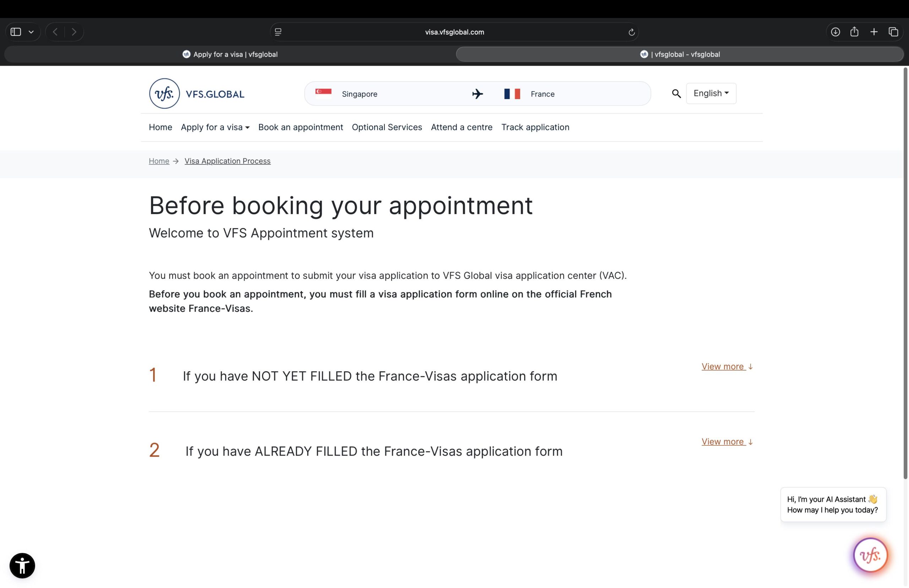Image resolution: width=909 pixels, height=588 pixels.
Task: Click inside the address bar showing visa.vfsglobal.com
Action: [x=454, y=32]
